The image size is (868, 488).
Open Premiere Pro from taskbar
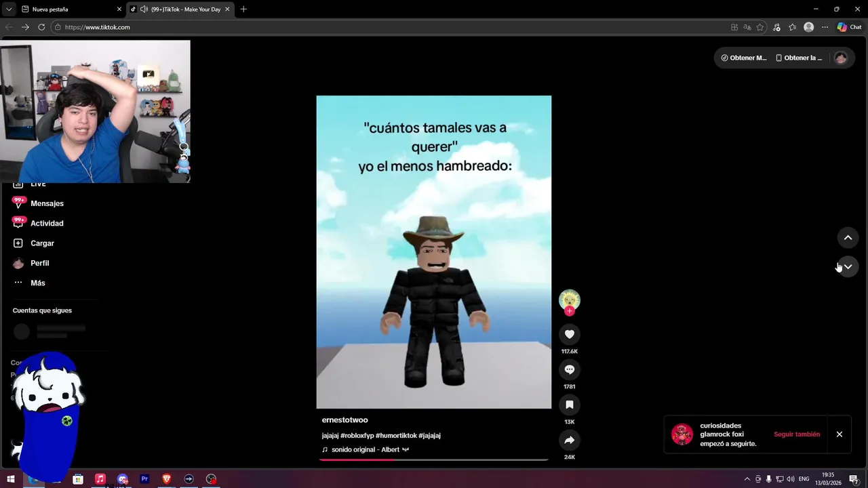[x=144, y=479]
